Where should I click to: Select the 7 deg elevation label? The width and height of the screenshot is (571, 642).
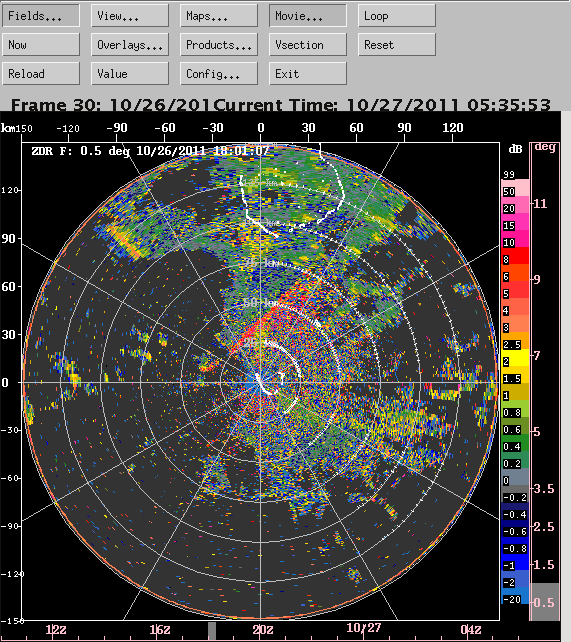537,355
